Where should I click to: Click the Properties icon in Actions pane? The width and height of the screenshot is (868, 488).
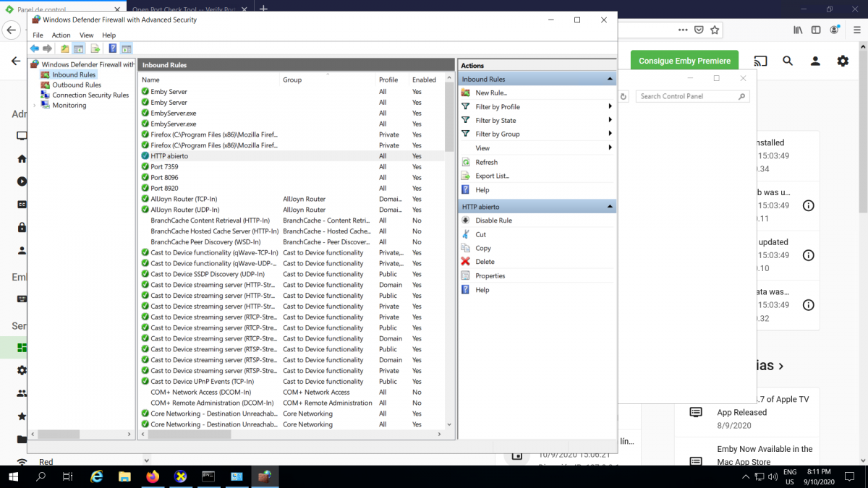pyautogui.click(x=466, y=275)
